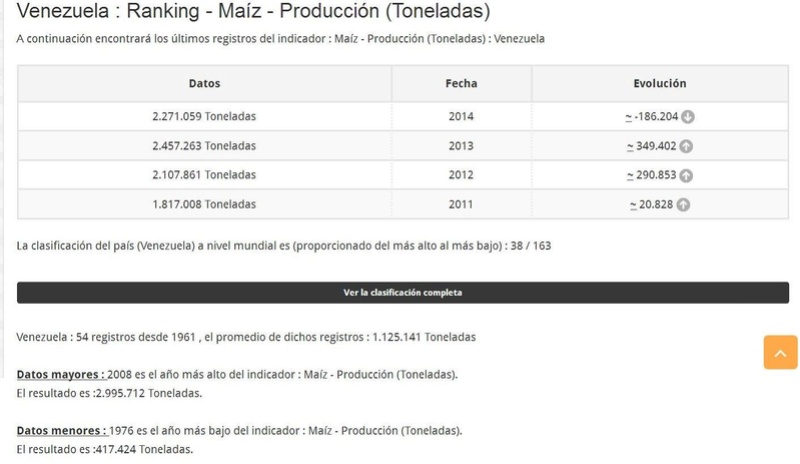Click the down arrow icon beside -186.204
Viewport: 800px width, 464px height.
[688, 117]
